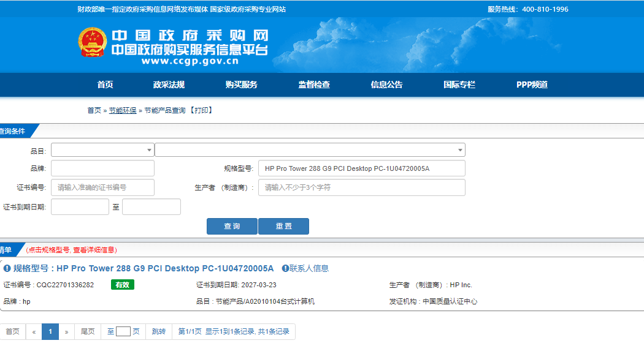
Task: Click manufacturer text HP Inc.
Action: (461, 285)
